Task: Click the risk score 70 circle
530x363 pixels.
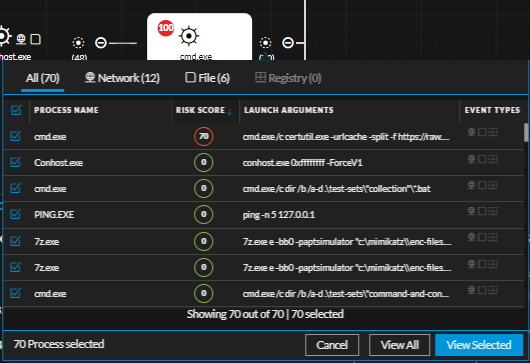Action: click(x=203, y=136)
